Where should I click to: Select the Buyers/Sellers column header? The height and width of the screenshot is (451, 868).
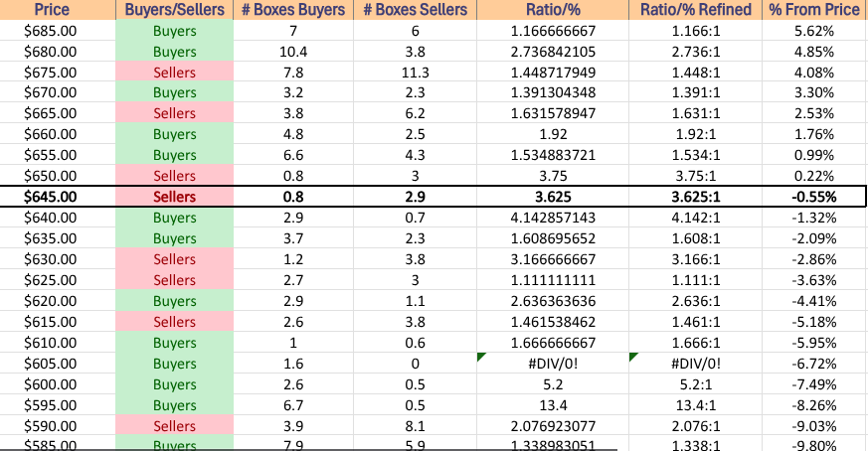(174, 9)
